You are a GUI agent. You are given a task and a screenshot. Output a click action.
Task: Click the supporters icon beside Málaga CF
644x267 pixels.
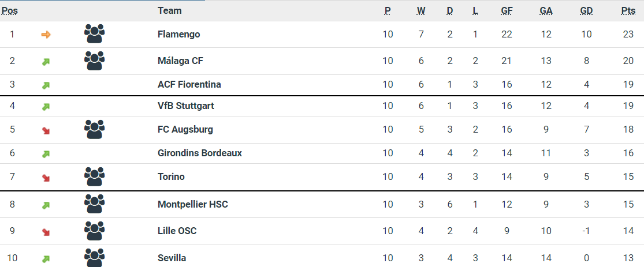pos(94,61)
